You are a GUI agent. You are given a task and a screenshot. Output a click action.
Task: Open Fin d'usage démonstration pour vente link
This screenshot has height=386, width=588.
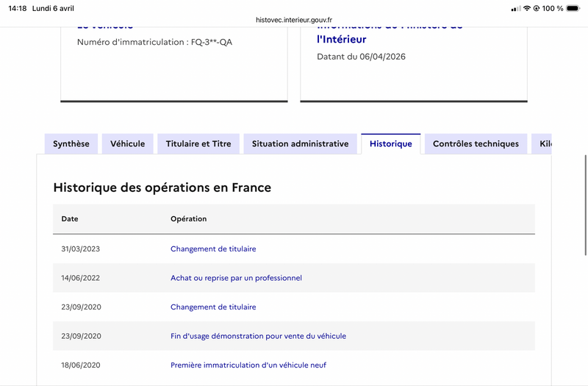258,336
